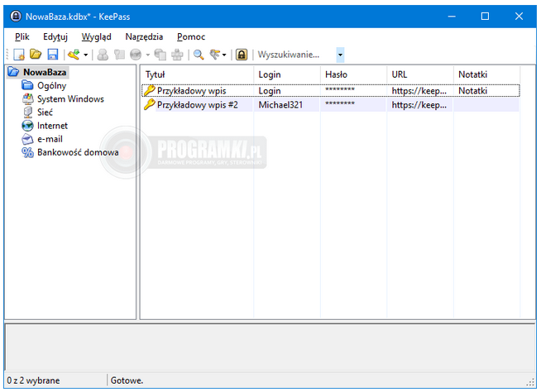Click into the Wyszukiwanie search field
The width and height of the screenshot is (541, 392).
point(296,55)
